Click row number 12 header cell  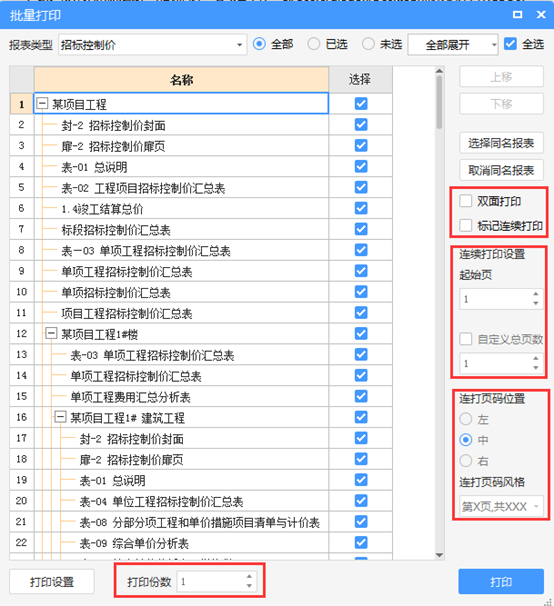point(22,334)
